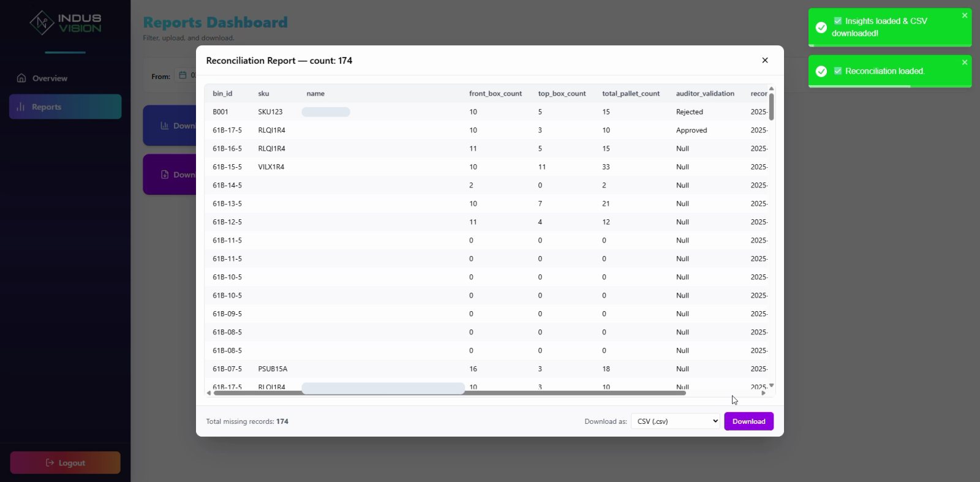Click the Approved validation cell
This screenshot has height=482, width=980.
692,130
